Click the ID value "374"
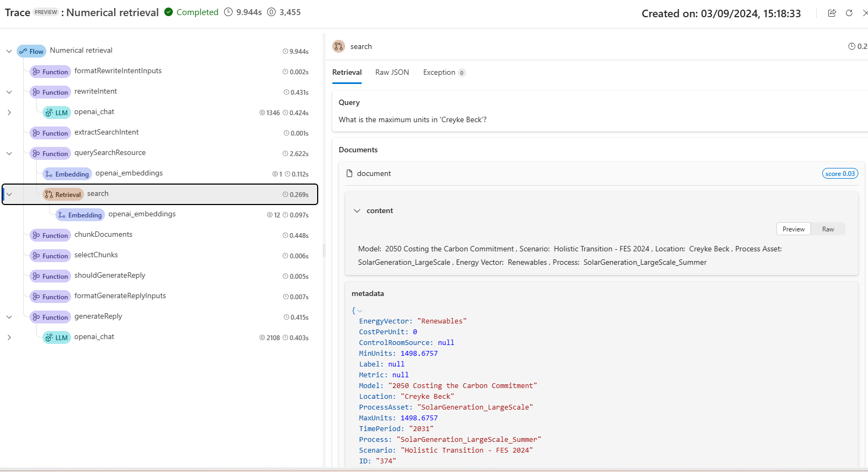This screenshot has width=868, height=472. tap(386, 461)
